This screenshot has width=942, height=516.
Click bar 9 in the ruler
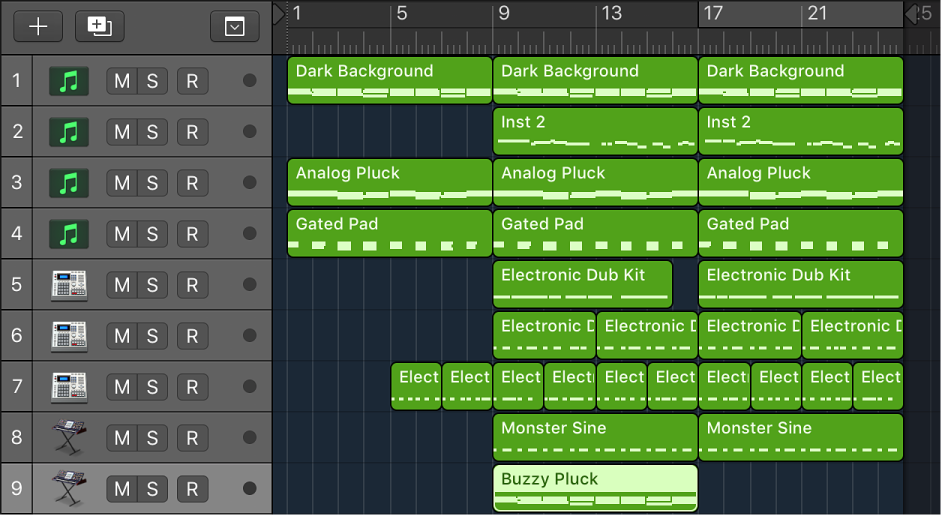coord(503,13)
